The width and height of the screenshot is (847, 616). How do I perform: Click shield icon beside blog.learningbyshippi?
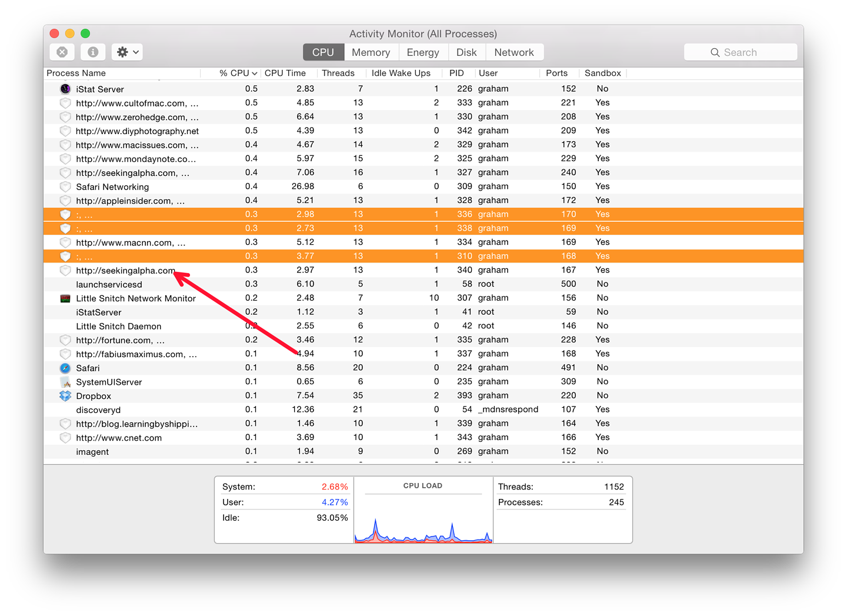tap(65, 424)
